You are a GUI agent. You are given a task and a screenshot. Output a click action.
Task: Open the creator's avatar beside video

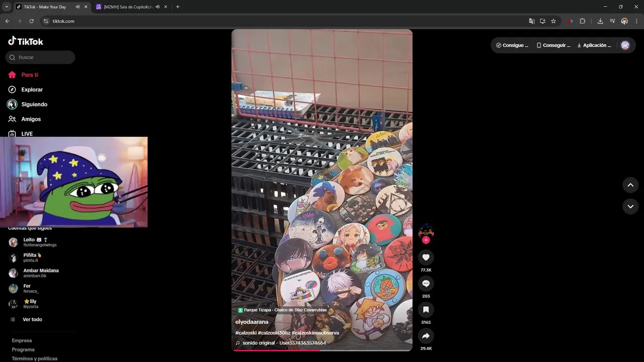426,231
